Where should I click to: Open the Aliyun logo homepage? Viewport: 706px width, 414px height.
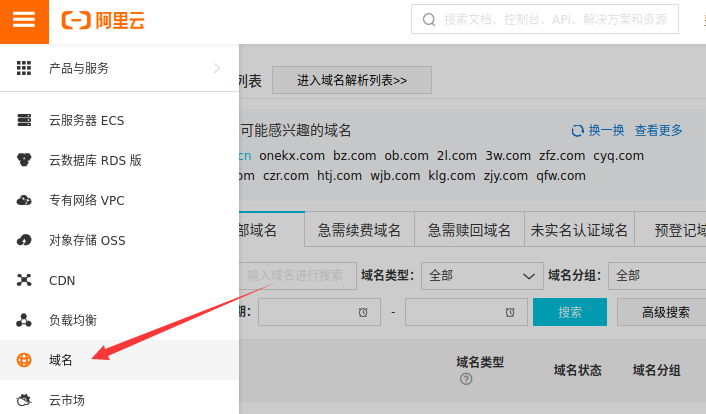[103, 21]
